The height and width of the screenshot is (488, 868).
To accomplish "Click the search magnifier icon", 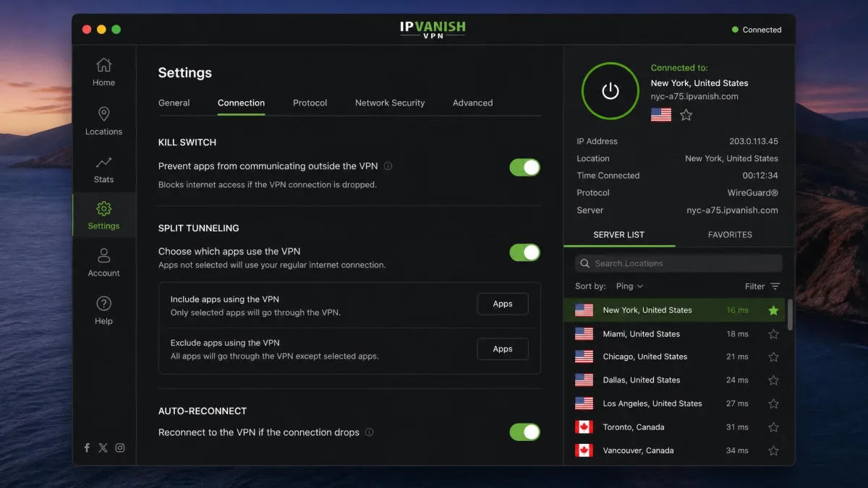I will point(584,263).
